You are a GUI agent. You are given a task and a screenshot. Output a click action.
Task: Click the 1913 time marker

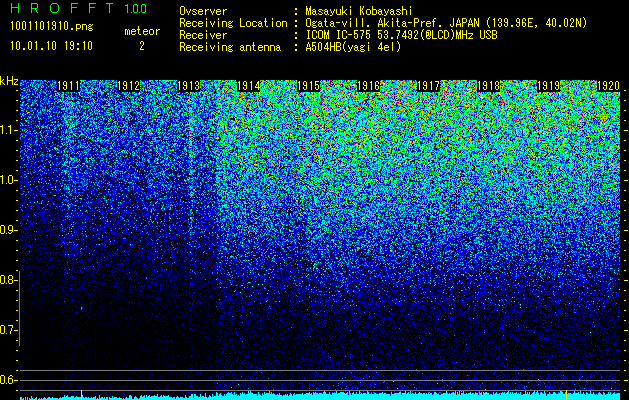189,86
